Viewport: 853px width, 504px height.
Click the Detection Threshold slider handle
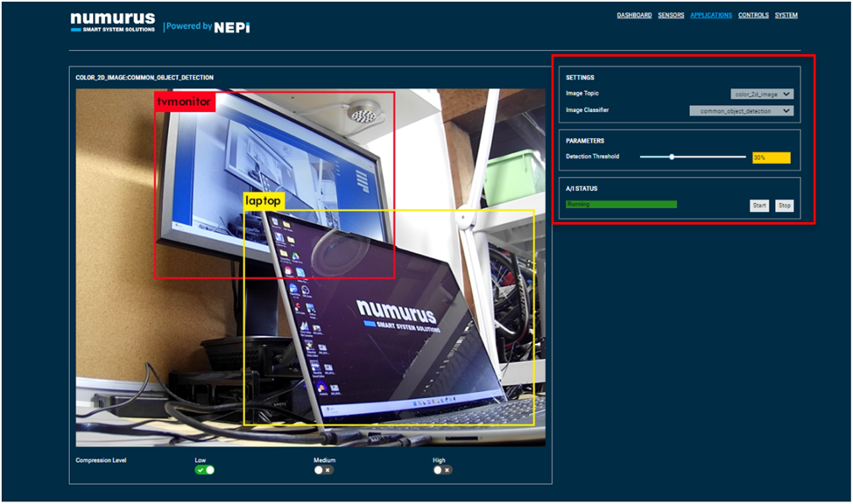pos(672,156)
